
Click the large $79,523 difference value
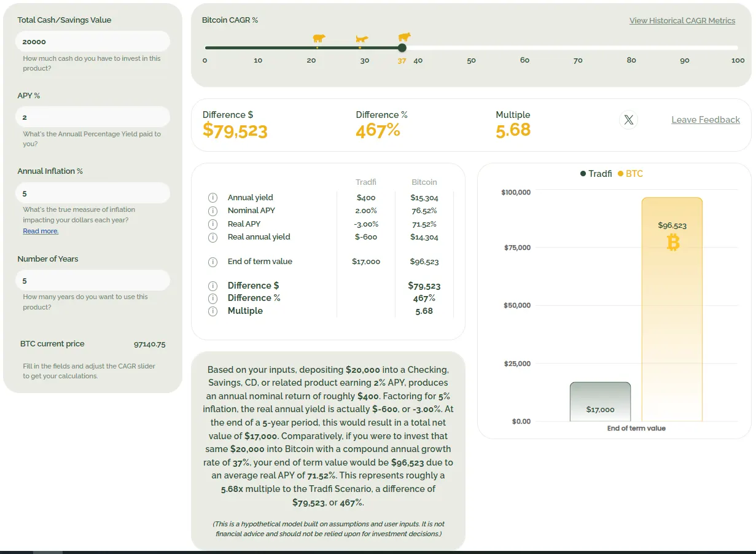pos(235,130)
